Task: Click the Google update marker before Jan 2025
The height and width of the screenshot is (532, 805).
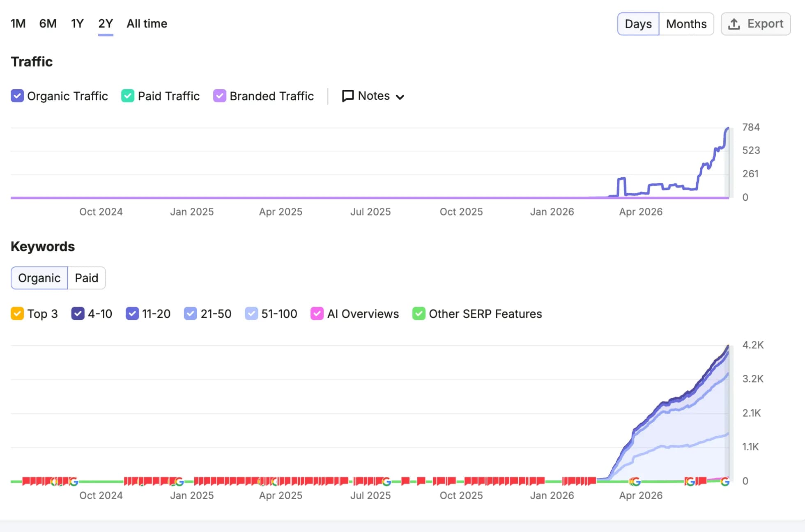Action: (179, 482)
